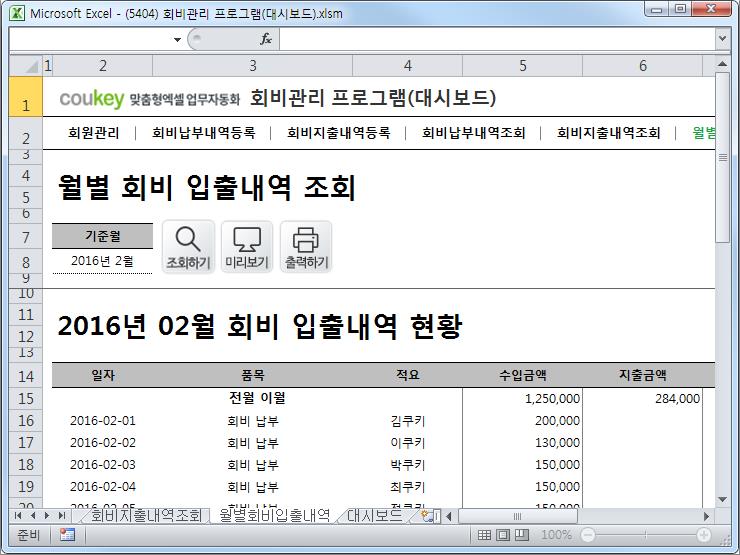Click vertical scrollbar up arrow
This screenshot has width=740, height=555.
[x=722, y=63]
